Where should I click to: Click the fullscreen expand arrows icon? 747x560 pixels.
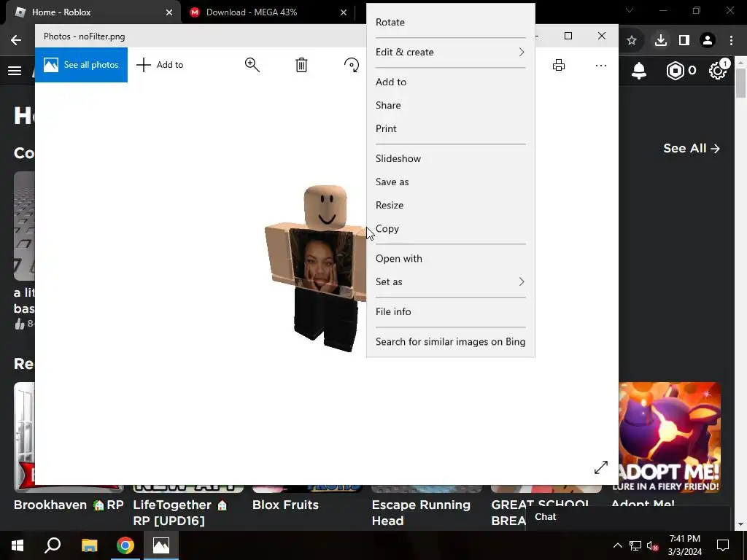pos(601,467)
